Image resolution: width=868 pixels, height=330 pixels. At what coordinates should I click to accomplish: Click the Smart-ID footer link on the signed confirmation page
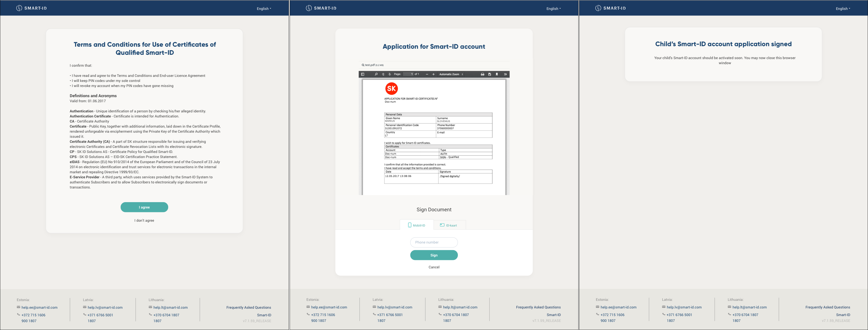843,315
